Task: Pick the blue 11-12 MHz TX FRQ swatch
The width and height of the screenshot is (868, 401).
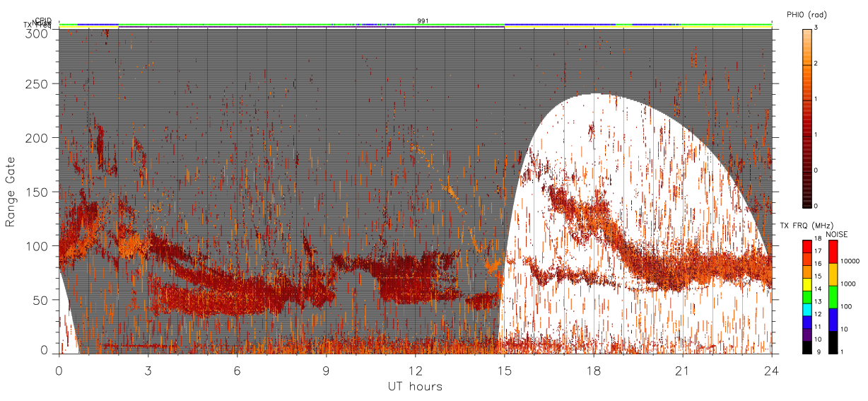Action: (807, 321)
